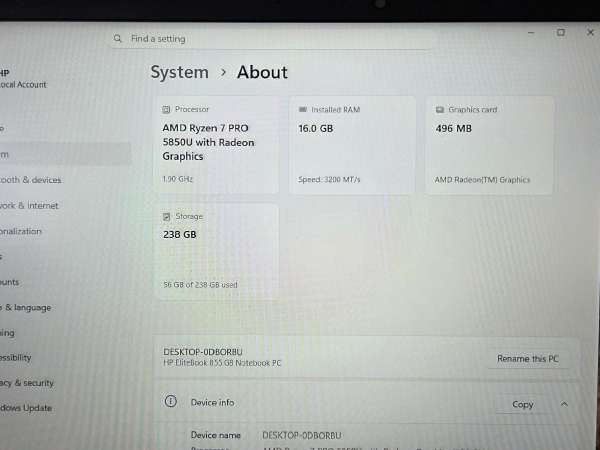600x450 pixels.
Task: Click HP EliteBook 855 G8 Notebook PC text
Action: (222, 363)
